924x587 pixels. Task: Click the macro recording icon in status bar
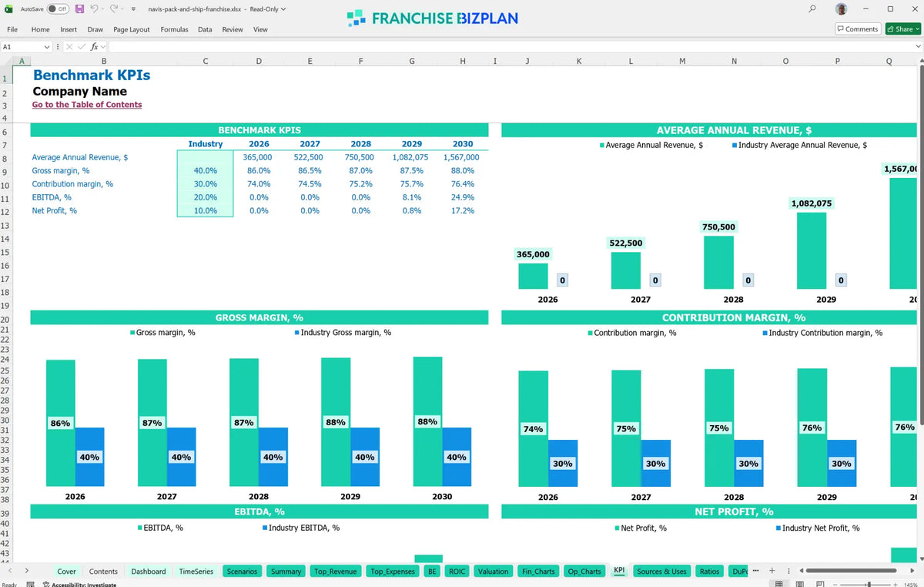[30, 584]
